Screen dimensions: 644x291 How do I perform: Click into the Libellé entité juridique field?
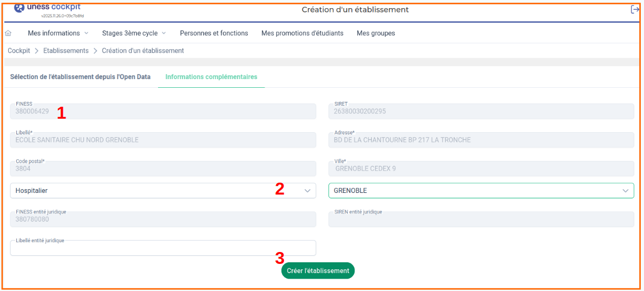162,249
